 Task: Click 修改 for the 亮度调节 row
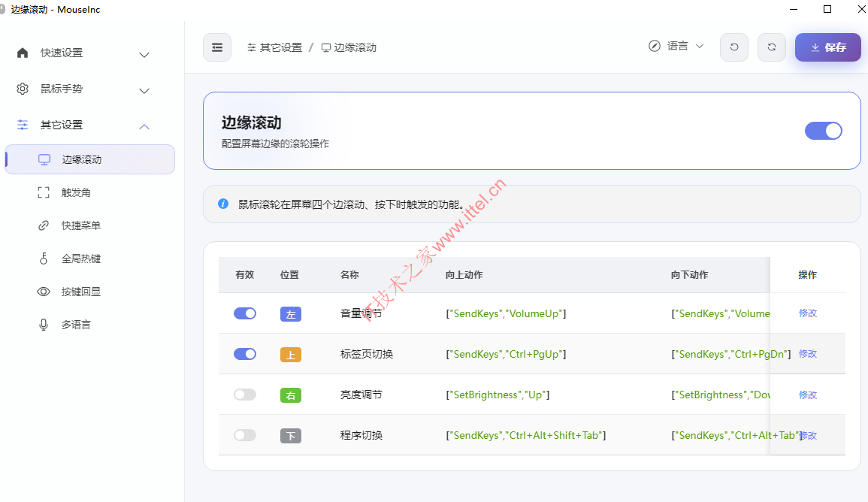pos(808,395)
